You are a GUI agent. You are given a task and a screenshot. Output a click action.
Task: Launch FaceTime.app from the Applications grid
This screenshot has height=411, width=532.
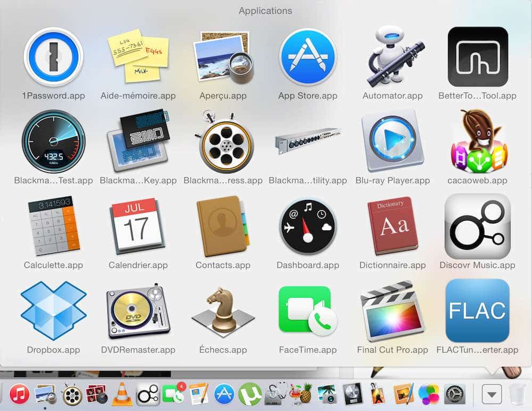[x=307, y=311]
